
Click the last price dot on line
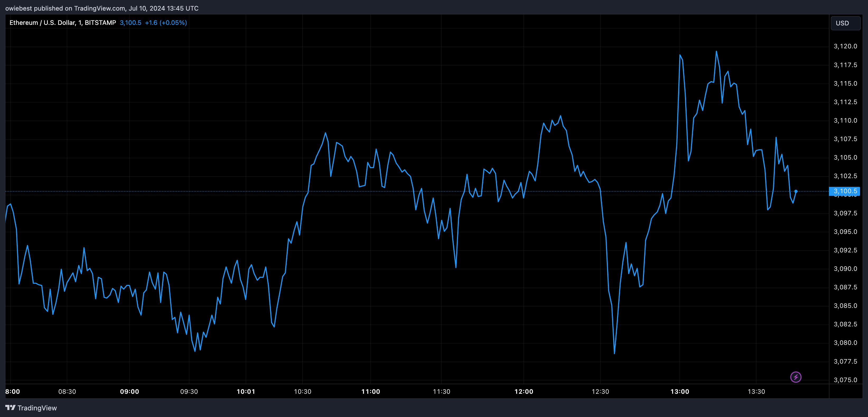coord(796,191)
